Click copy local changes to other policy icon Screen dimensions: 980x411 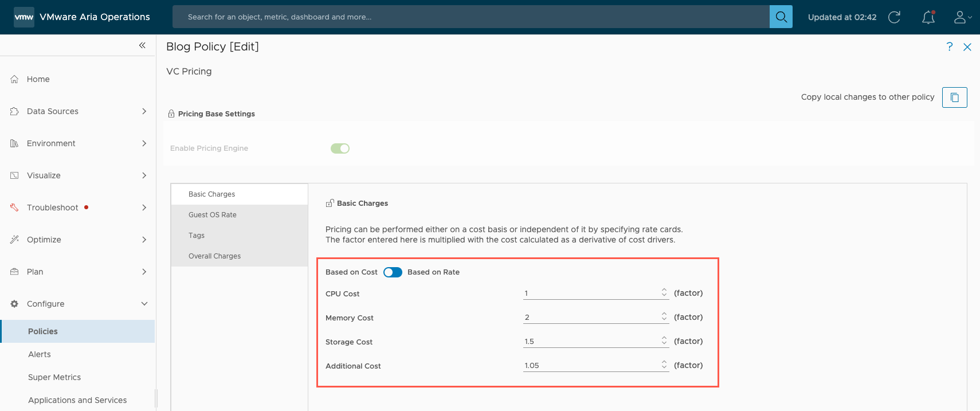[x=954, y=97]
